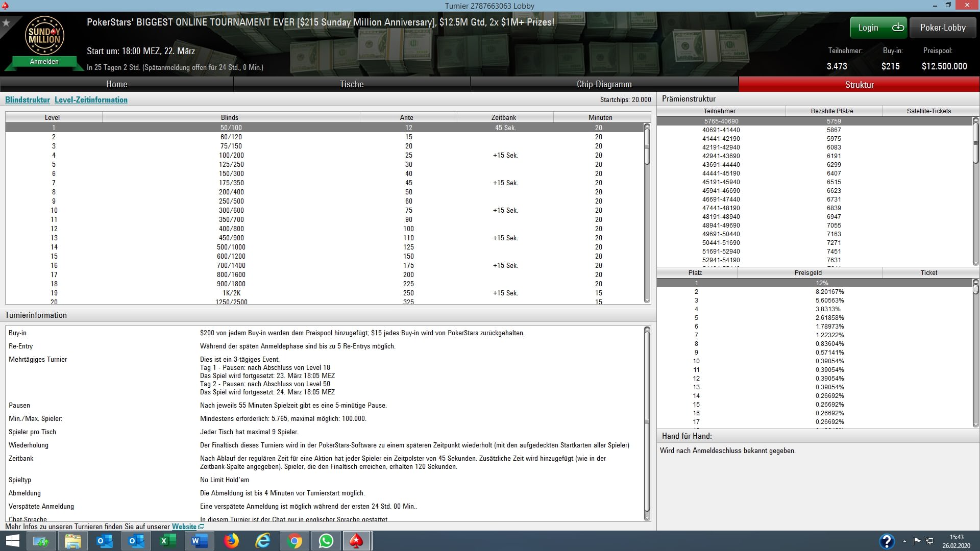
Task: Open the Home tab
Action: (x=116, y=84)
